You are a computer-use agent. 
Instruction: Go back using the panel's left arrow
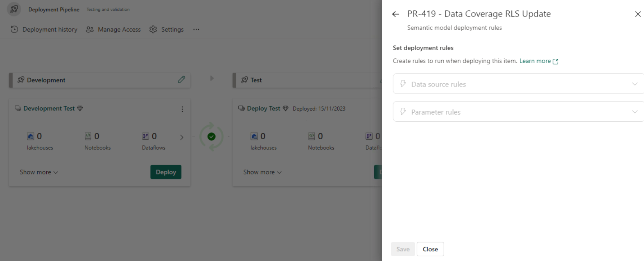(x=395, y=14)
